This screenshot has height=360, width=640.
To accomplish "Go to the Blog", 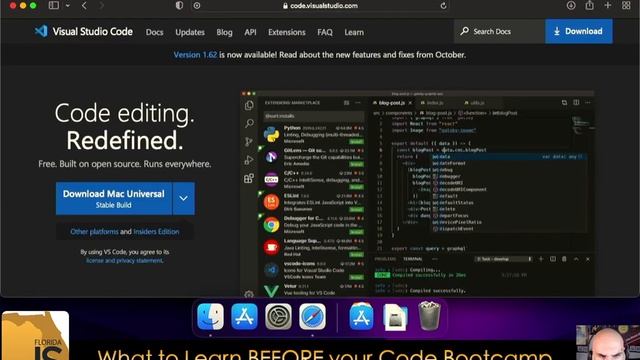I will click(224, 32).
